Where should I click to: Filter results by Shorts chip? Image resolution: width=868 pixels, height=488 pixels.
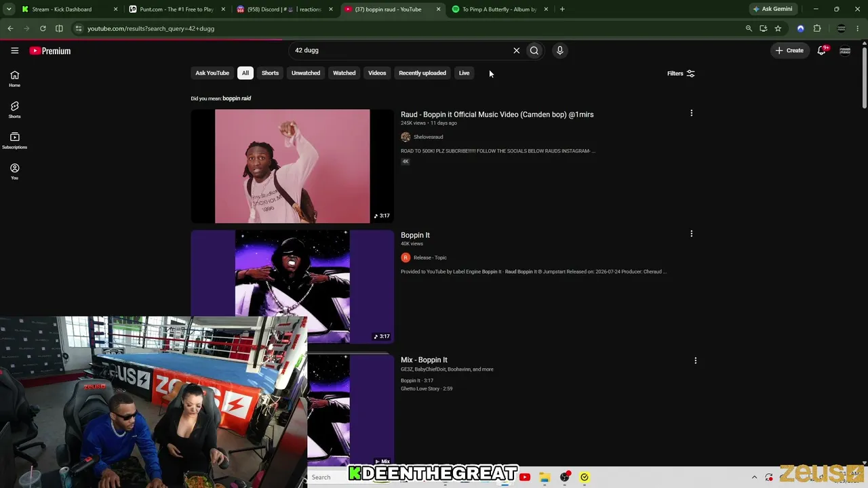click(x=270, y=73)
